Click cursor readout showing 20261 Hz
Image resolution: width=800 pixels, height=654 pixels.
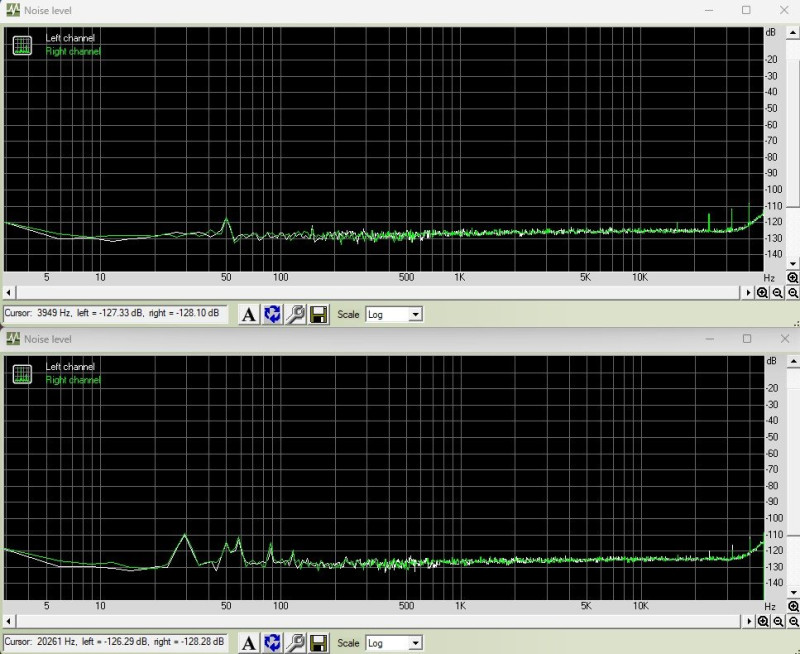[x=114, y=642]
